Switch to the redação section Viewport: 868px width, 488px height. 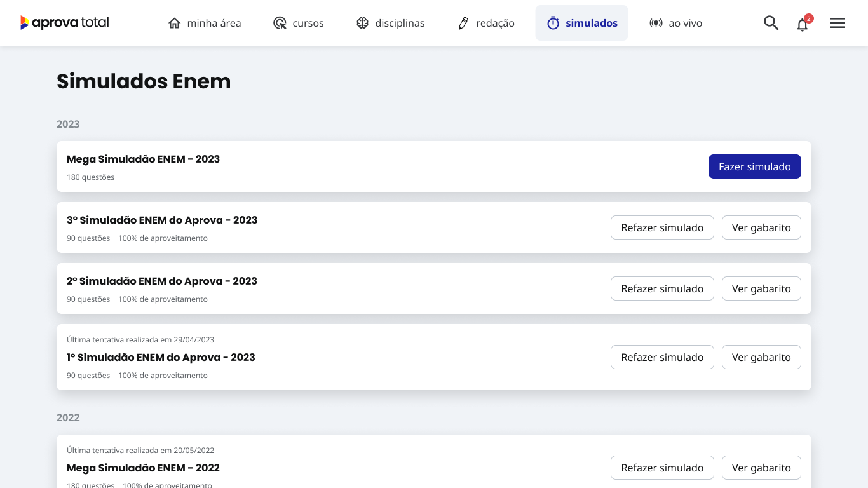(x=487, y=23)
